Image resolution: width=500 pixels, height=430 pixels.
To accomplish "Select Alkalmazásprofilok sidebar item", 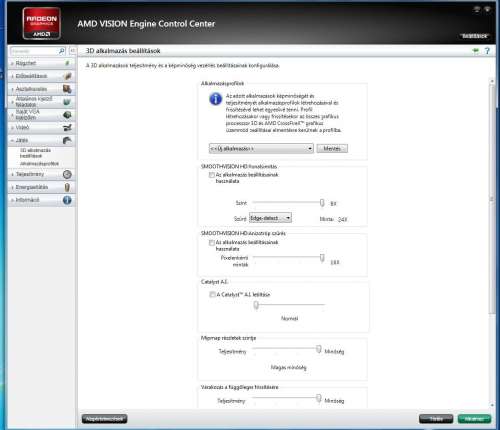I will 39,164.
